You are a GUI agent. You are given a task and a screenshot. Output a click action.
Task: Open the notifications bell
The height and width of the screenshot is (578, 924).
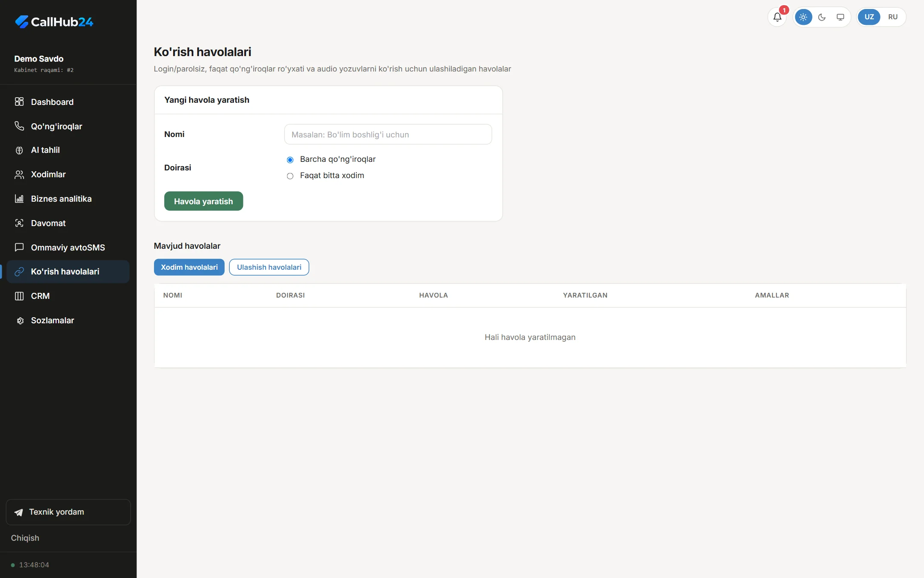[777, 17]
